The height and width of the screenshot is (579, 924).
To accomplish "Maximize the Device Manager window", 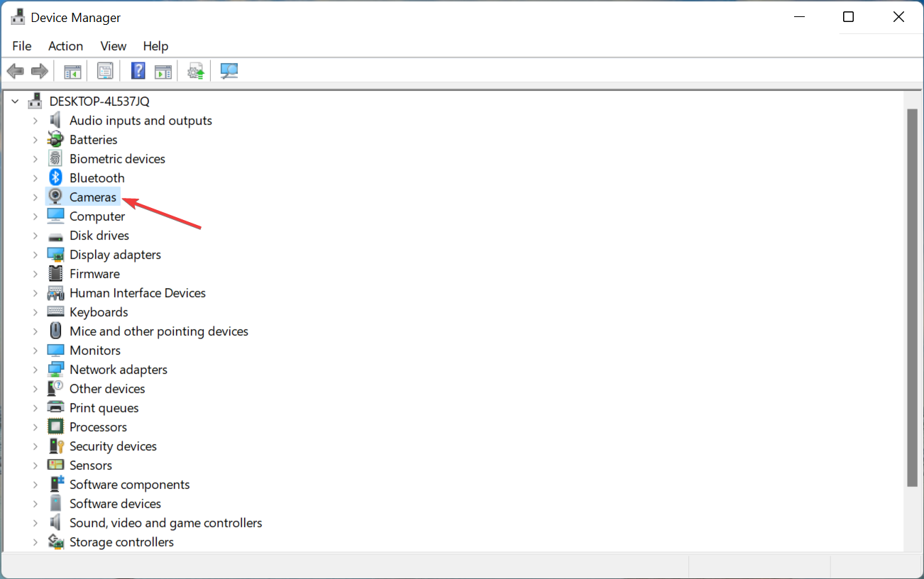I will tap(848, 17).
